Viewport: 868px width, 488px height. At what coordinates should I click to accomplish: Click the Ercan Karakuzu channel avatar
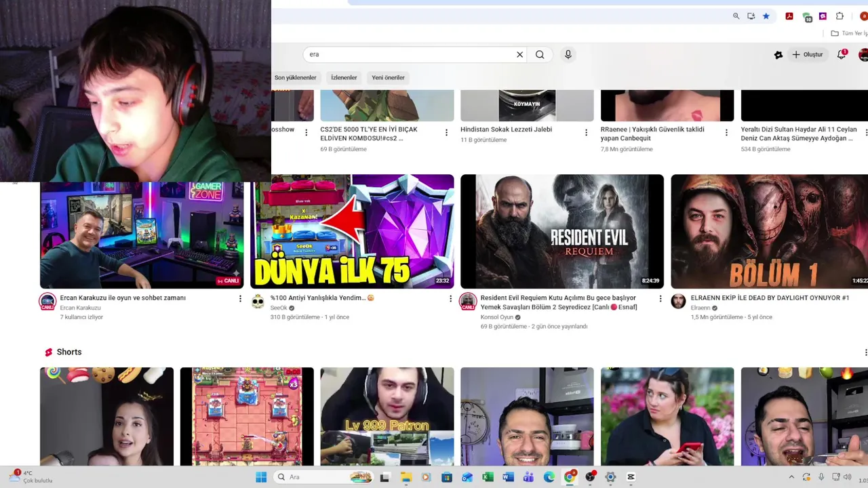[47, 302]
